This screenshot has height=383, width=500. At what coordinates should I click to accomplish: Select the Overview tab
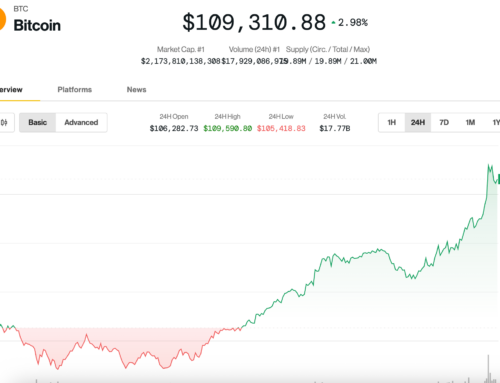(11, 90)
